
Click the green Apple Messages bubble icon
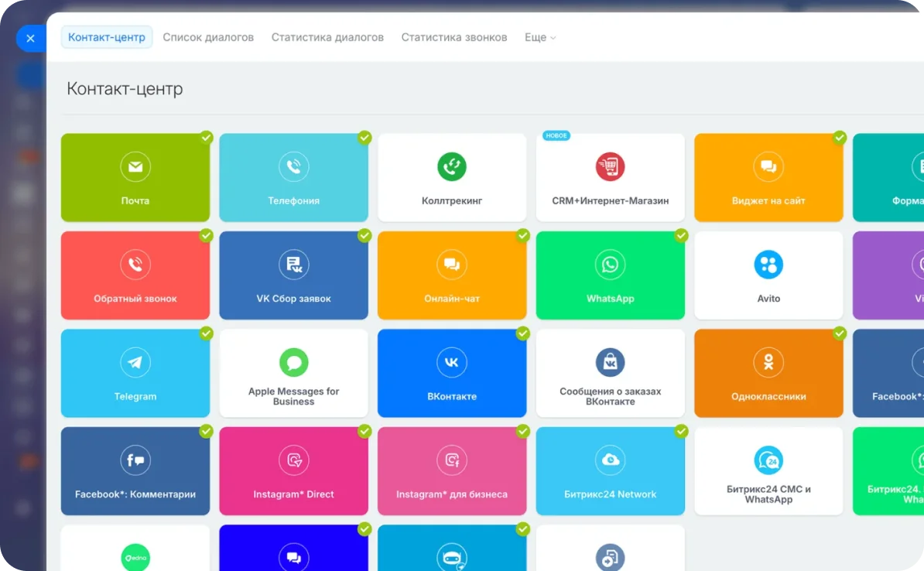[293, 362]
